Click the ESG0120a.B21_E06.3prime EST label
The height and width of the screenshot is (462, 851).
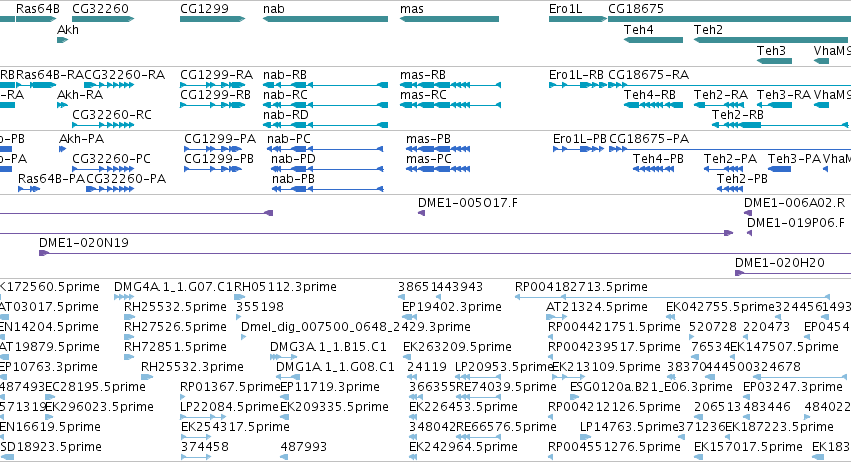(651, 387)
